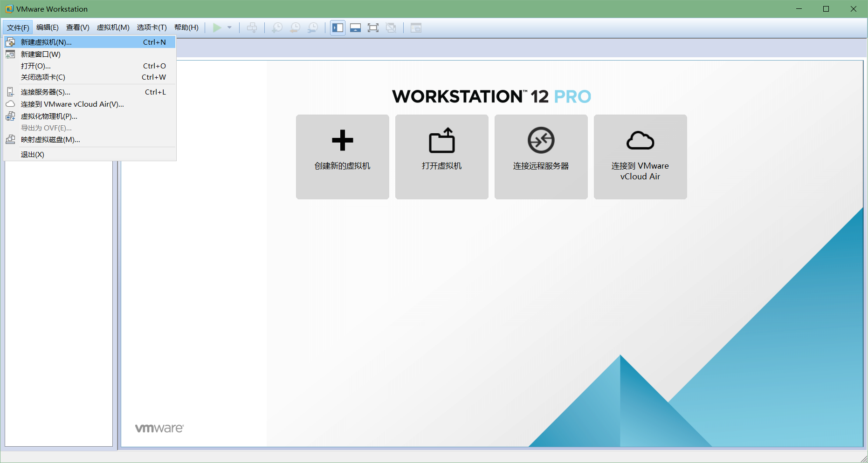Click the 连接到 VMware vCloud Air tile
Image resolution: width=868 pixels, height=463 pixels.
[x=640, y=157]
